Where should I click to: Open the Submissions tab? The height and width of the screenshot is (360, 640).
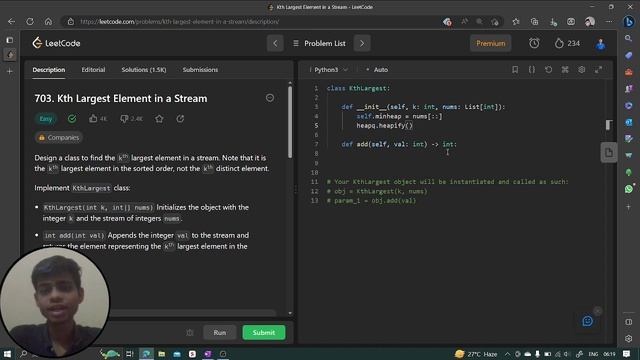point(200,70)
